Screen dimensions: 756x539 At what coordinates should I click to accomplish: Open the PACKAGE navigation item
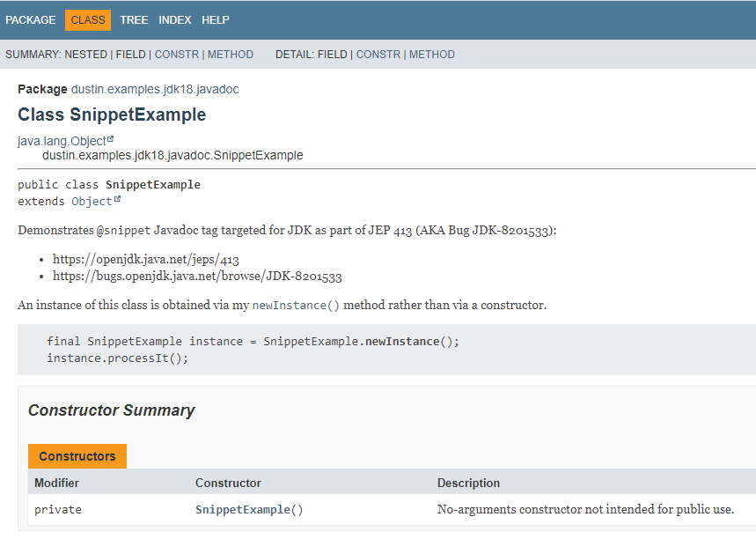coord(31,20)
